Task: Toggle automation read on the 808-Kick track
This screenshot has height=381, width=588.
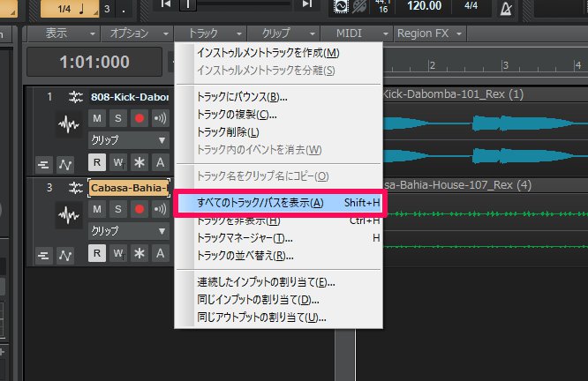Action: [96, 162]
